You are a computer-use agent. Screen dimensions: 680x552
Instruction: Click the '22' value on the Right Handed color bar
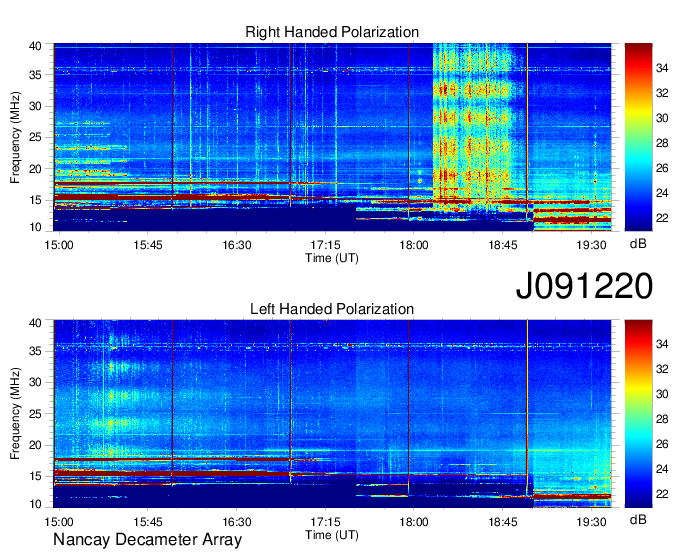point(662,218)
